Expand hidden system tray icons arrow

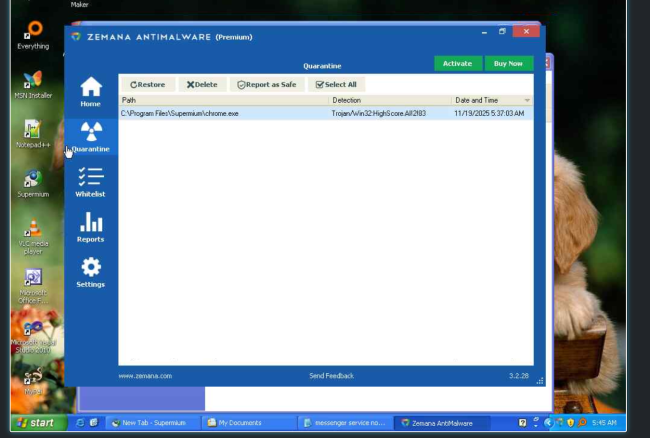tap(548, 423)
